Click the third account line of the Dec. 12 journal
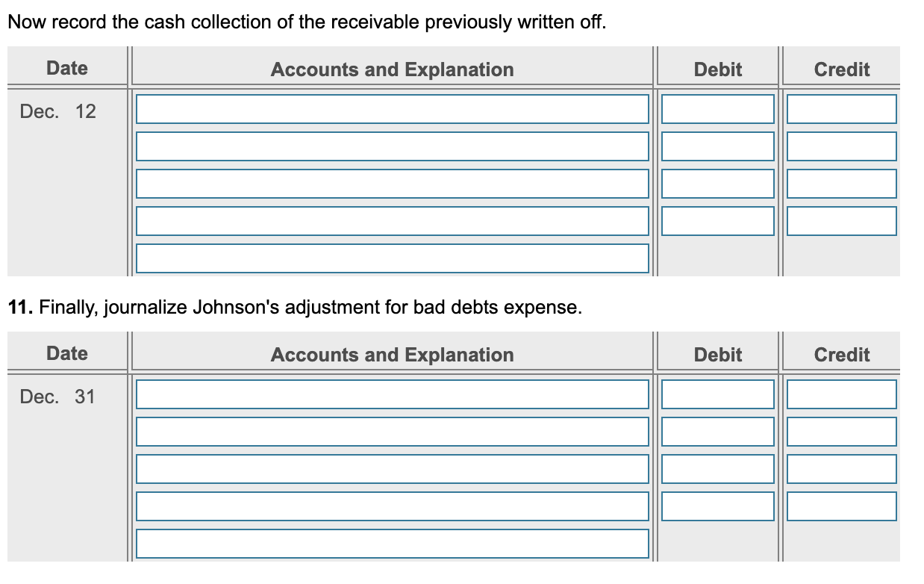Image resolution: width=924 pixels, height=584 pixels. (x=392, y=183)
